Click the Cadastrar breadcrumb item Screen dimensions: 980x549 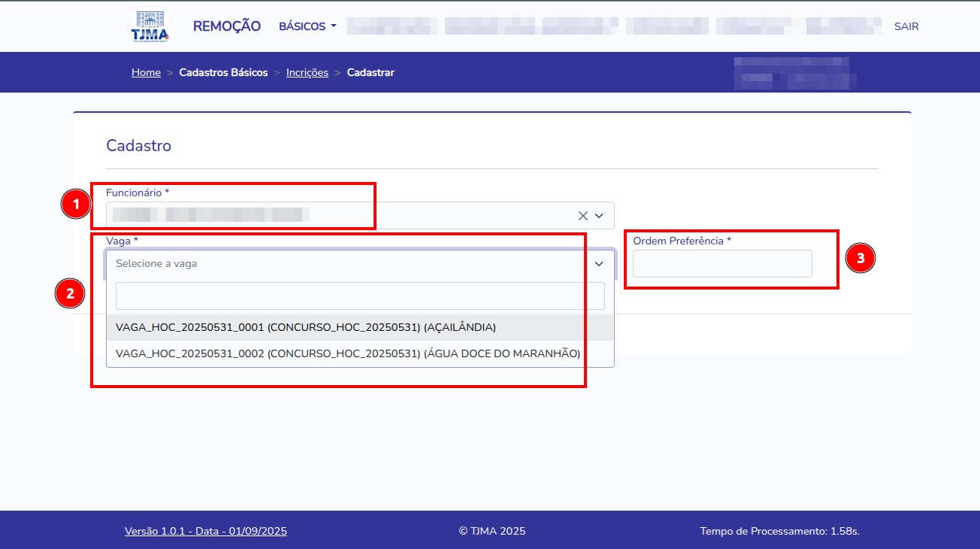[371, 73]
